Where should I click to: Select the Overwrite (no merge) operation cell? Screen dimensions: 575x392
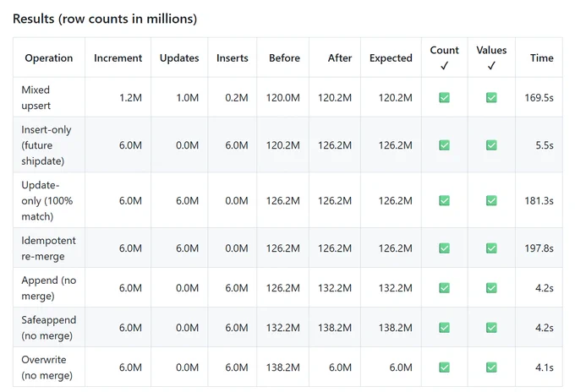pos(49,367)
